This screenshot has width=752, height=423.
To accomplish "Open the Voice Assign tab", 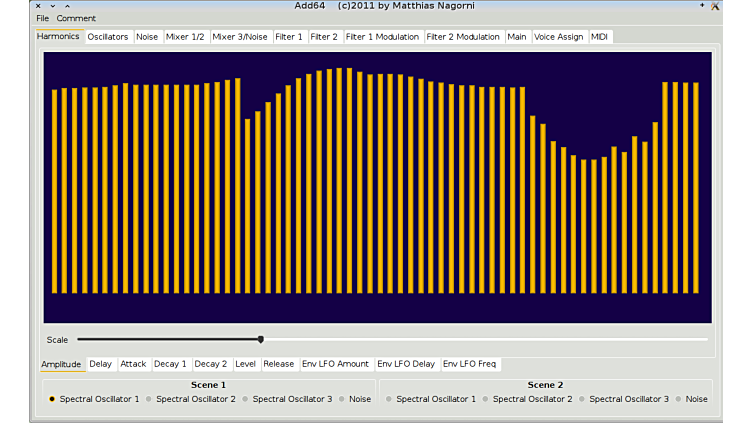I will pyautogui.click(x=558, y=37).
